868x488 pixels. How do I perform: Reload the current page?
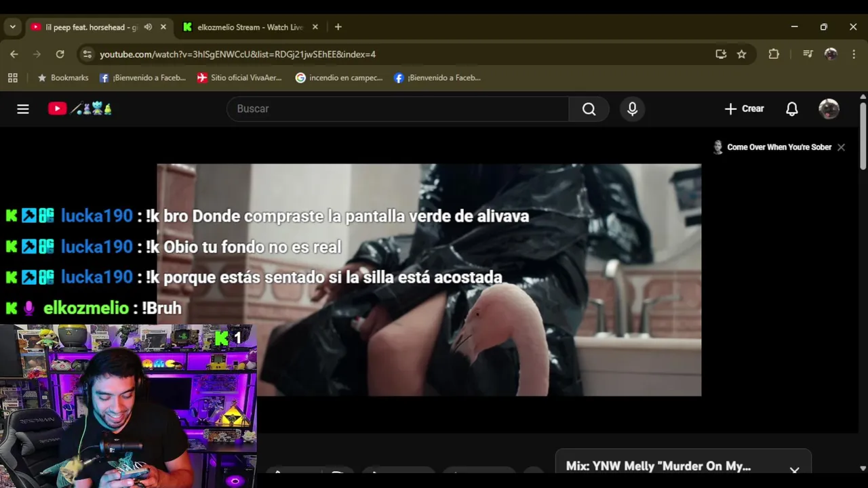tap(60, 54)
